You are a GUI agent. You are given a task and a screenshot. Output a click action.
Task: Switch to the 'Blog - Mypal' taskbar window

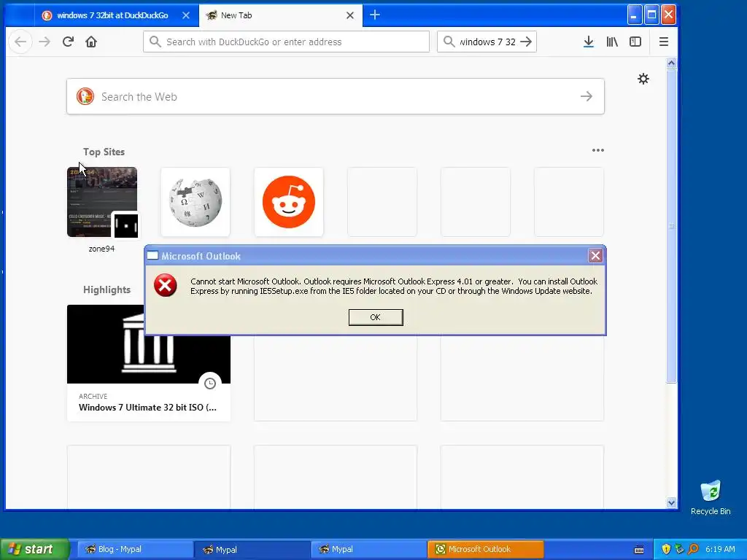tap(135, 549)
